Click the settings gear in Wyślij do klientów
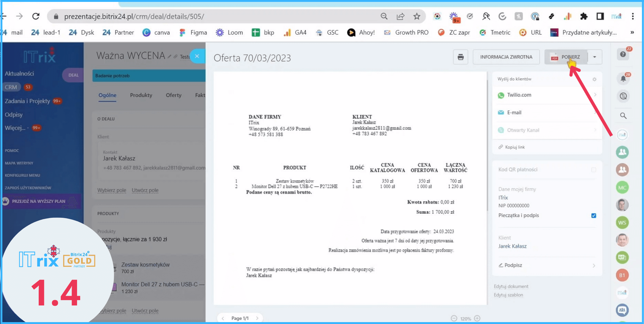Image resolution: width=644 pixels, height=324 pixels. click(x=594, y=79)
